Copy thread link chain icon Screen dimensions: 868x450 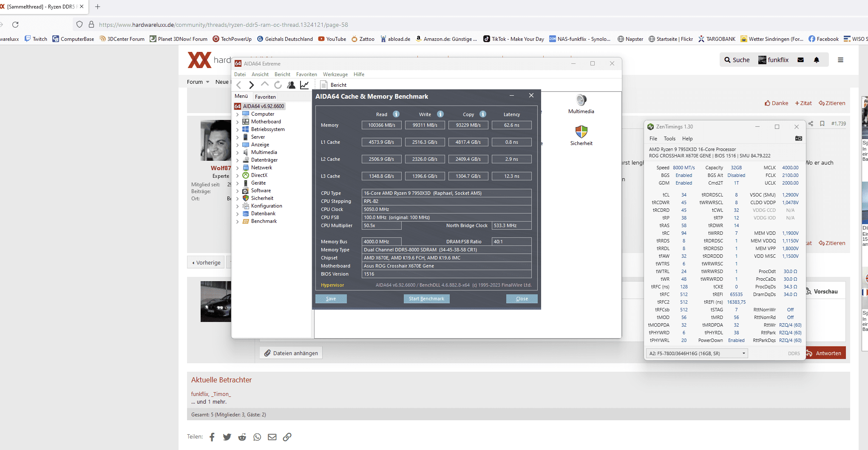coord(287,437)
